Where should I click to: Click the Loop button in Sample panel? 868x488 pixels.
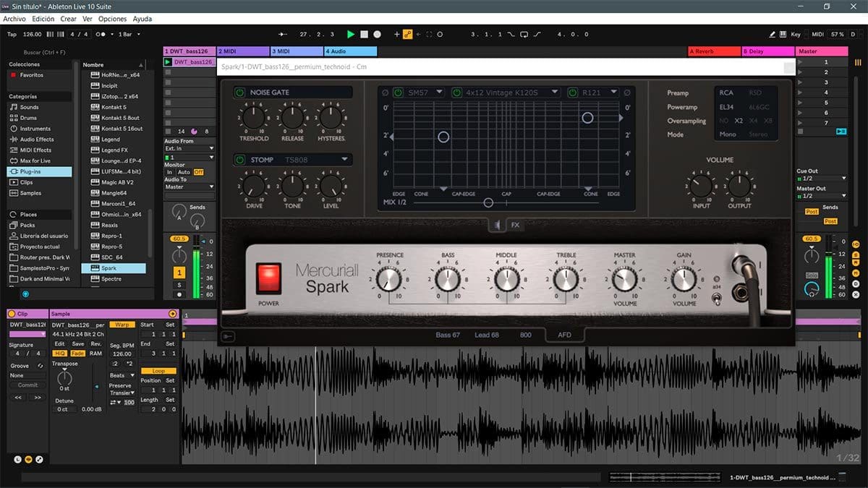click(158, 371)
